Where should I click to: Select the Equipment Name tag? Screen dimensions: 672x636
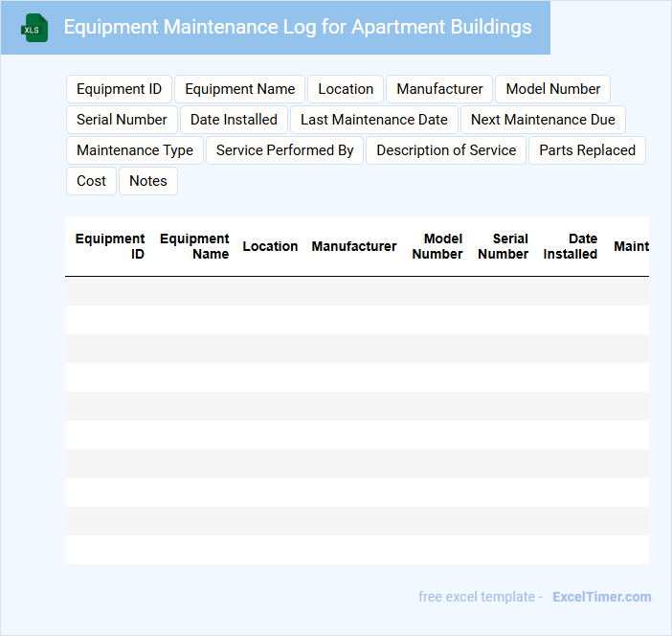(x=239, y=89)
